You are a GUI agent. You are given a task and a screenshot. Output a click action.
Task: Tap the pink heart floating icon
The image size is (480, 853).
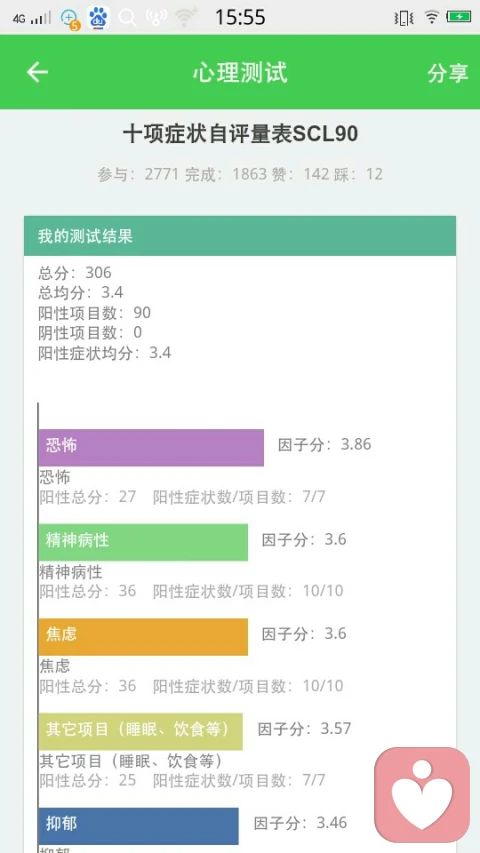tap(422, 794)
